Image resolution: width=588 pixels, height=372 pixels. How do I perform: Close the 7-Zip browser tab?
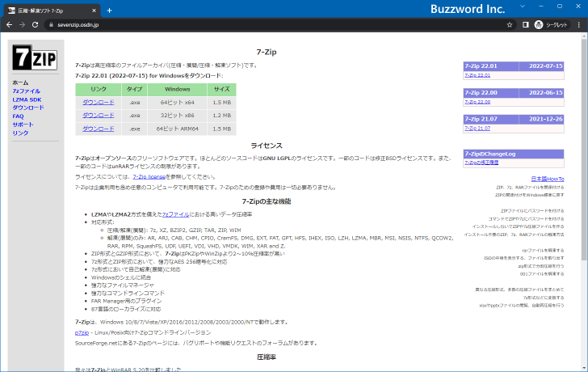click(94, 11)
